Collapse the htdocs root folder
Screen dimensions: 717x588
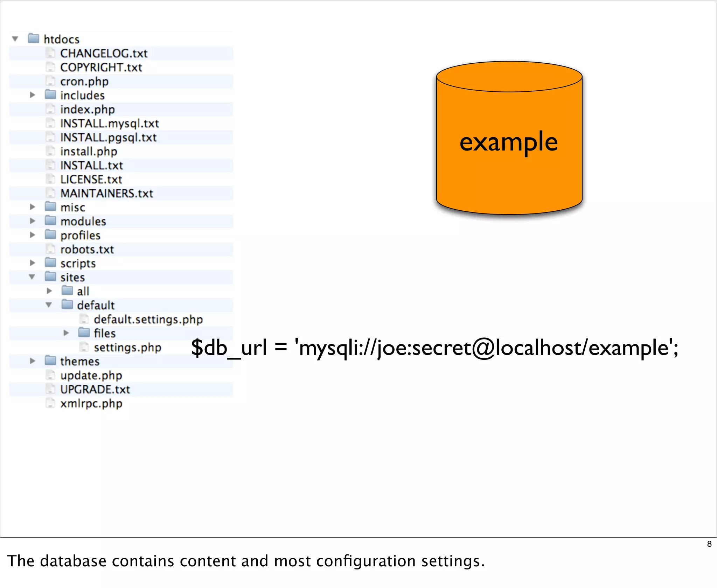[x=15, y=39]
